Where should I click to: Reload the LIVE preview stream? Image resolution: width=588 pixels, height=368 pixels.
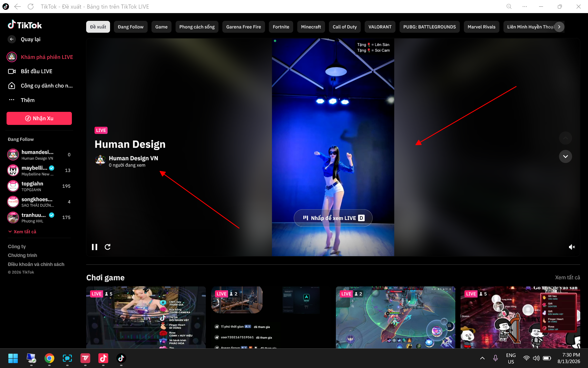point(108,247)
